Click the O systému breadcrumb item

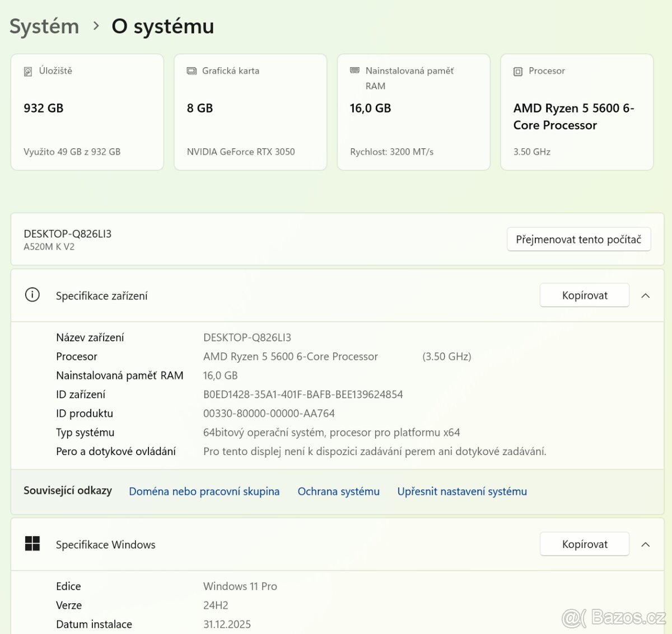pyautogui.click(x=162, y=26)
